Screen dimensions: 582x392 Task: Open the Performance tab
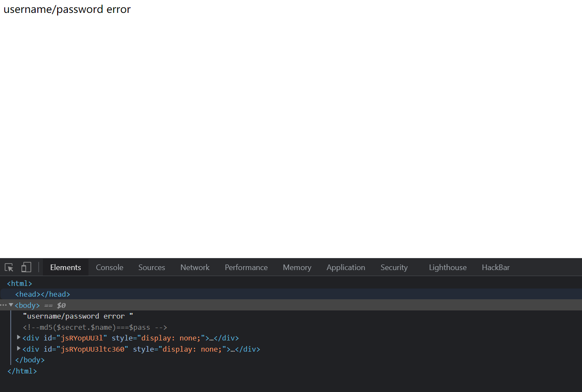point(246,267)
